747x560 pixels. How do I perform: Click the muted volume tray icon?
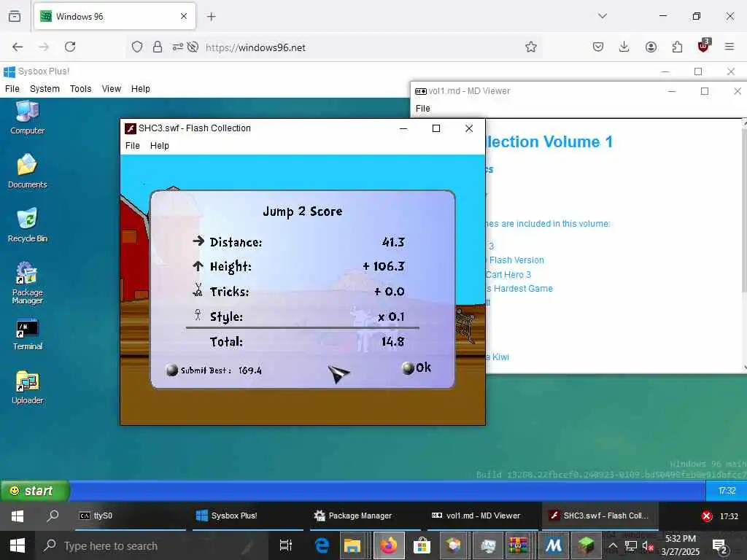648,545
